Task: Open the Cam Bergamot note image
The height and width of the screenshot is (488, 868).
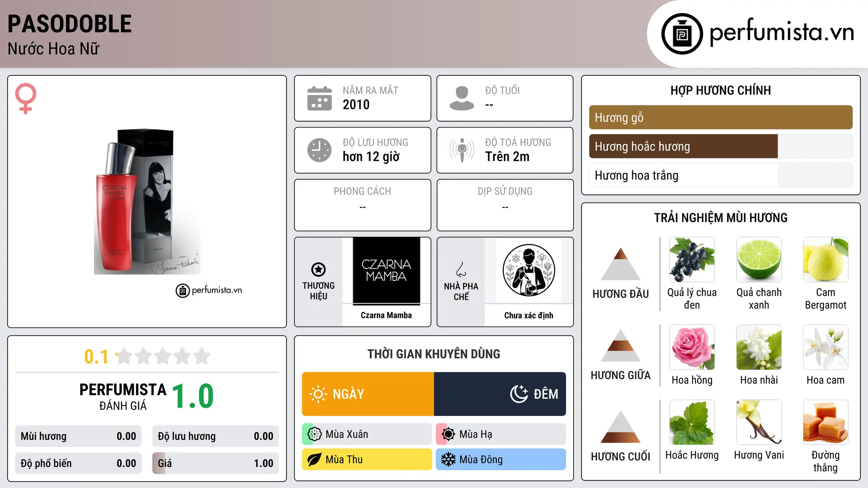Action: pyautogui.click(x=826, y=260)
